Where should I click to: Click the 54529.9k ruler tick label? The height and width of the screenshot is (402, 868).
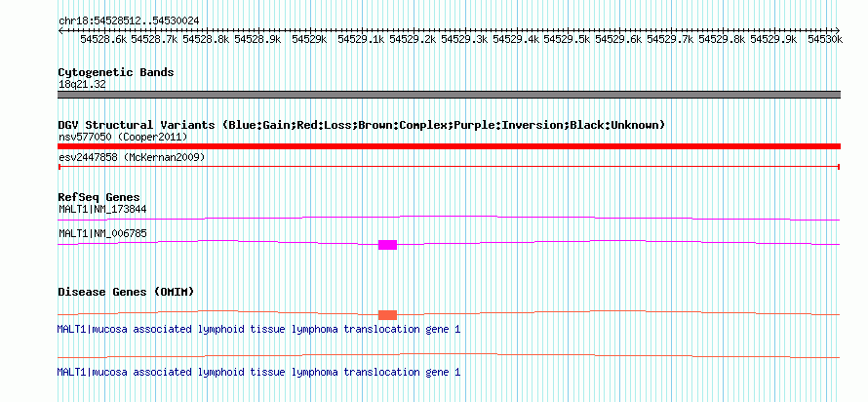pyautogui.click(x=773, y=39)
